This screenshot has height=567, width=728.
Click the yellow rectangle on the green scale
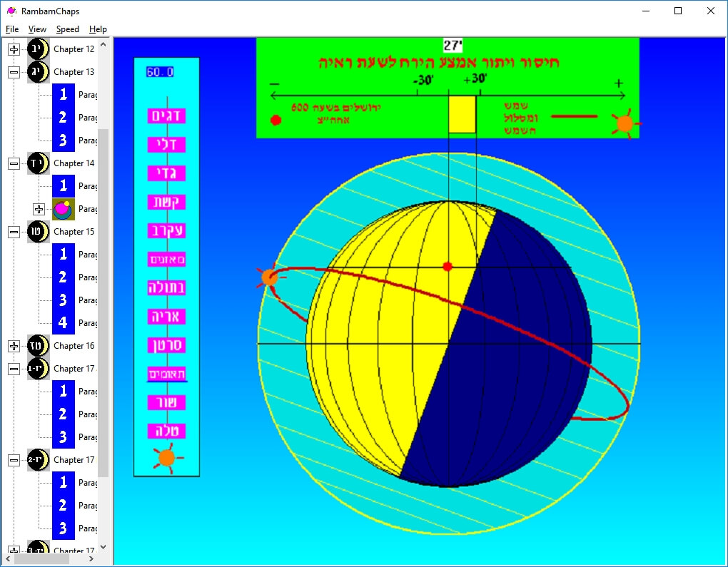tap(462, 115)
